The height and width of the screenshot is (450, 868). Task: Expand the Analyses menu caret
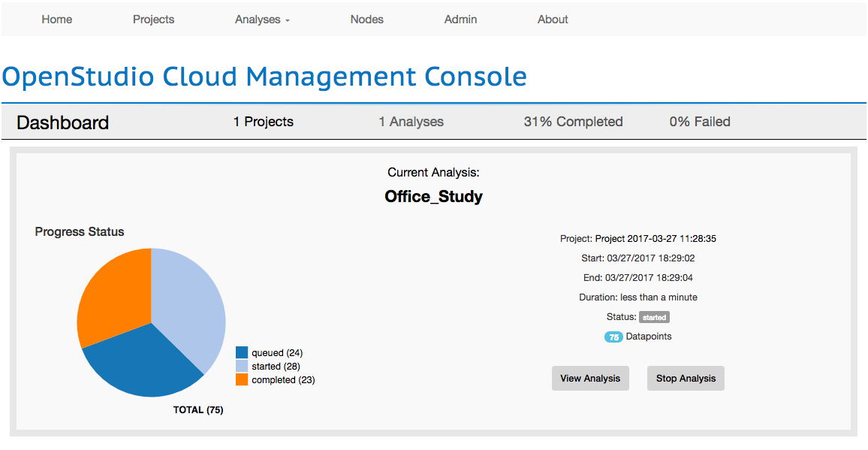click(288, 21)
